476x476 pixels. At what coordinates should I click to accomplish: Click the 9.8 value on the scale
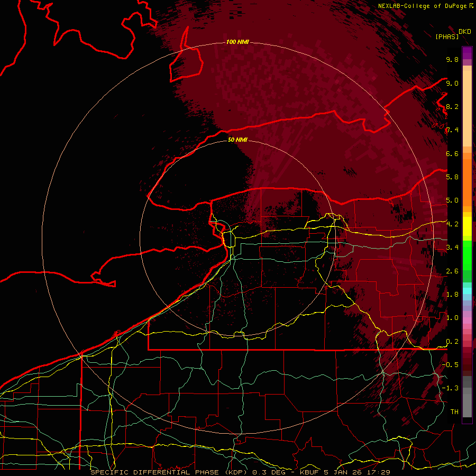pos(452,59)
